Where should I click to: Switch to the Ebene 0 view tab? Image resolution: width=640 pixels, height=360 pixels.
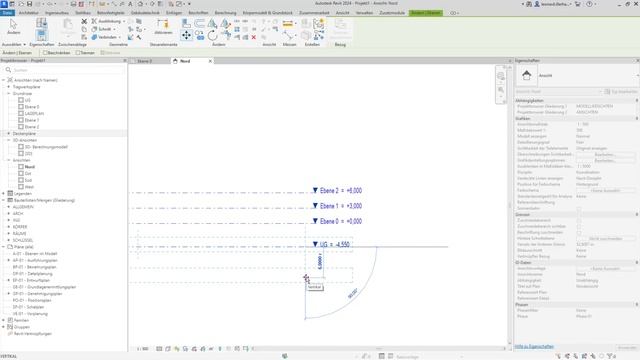[x=144, y=61]
